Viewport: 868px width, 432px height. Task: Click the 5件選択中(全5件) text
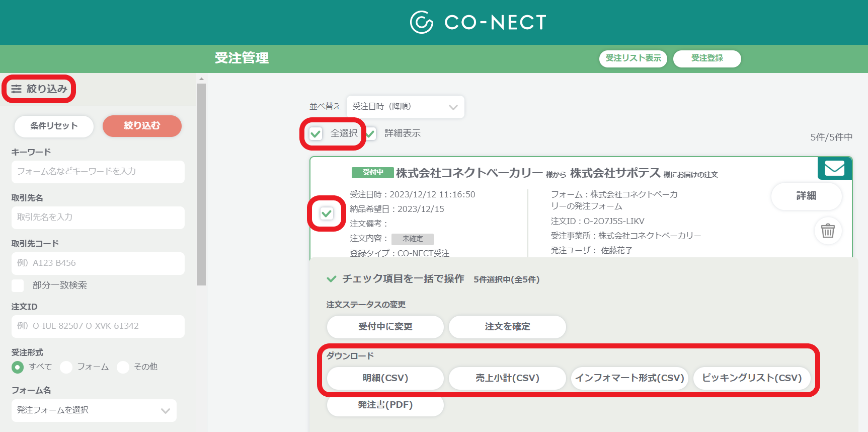[x=506, y=279]
